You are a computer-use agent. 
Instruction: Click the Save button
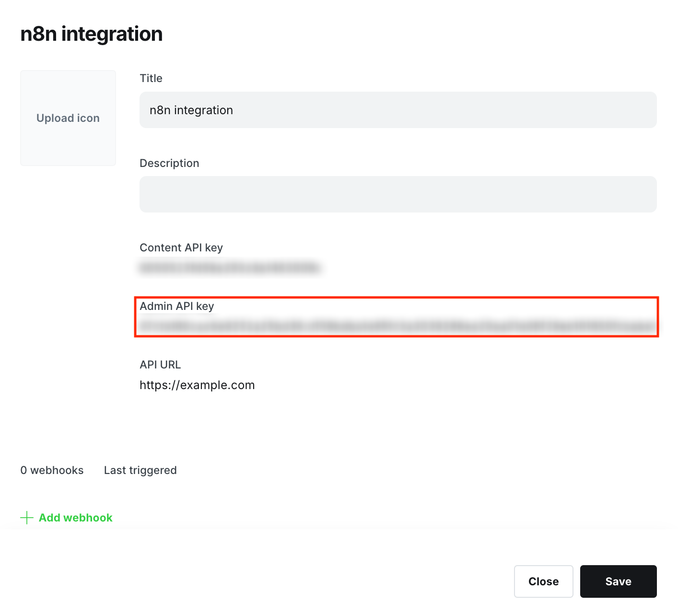(x=618, y=581)
